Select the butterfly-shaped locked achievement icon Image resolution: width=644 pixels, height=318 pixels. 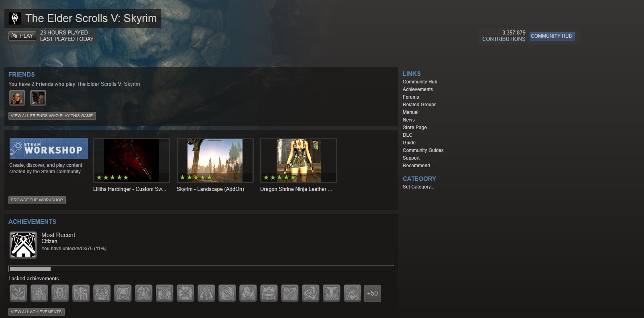(x=123, y=293)
